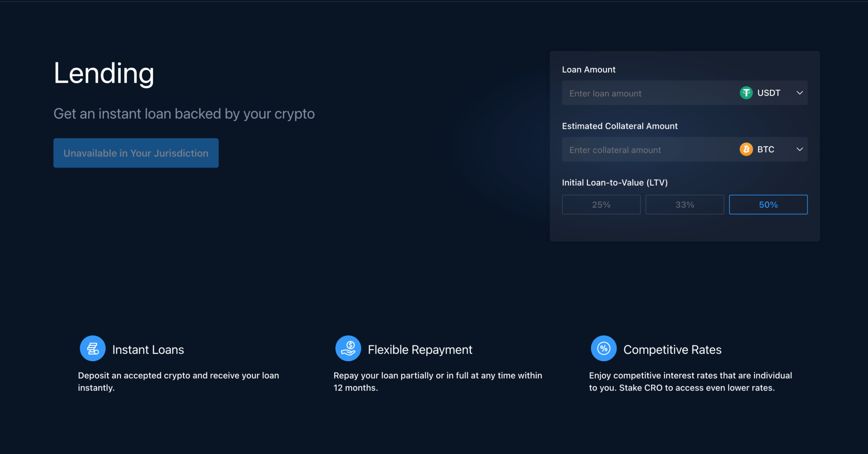Viewport: 868px width, 454px height.
Task: Select the 25% LTV option
Action: 601,205
